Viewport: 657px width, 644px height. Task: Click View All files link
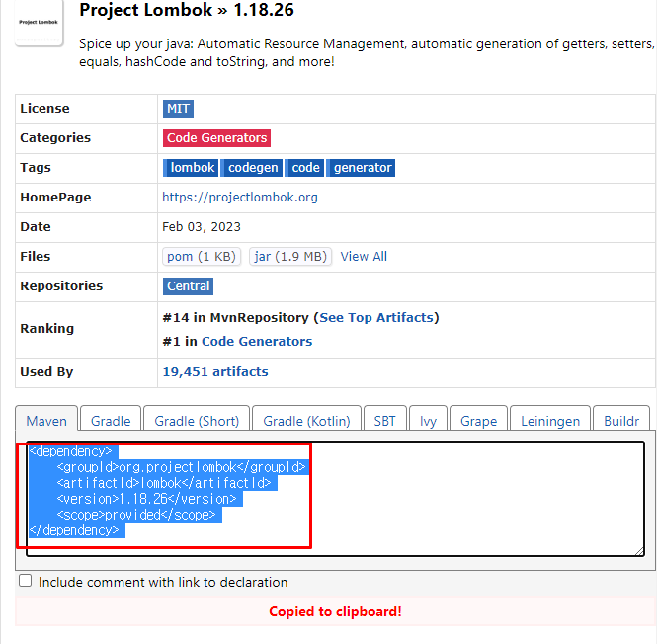pos(364,257)
